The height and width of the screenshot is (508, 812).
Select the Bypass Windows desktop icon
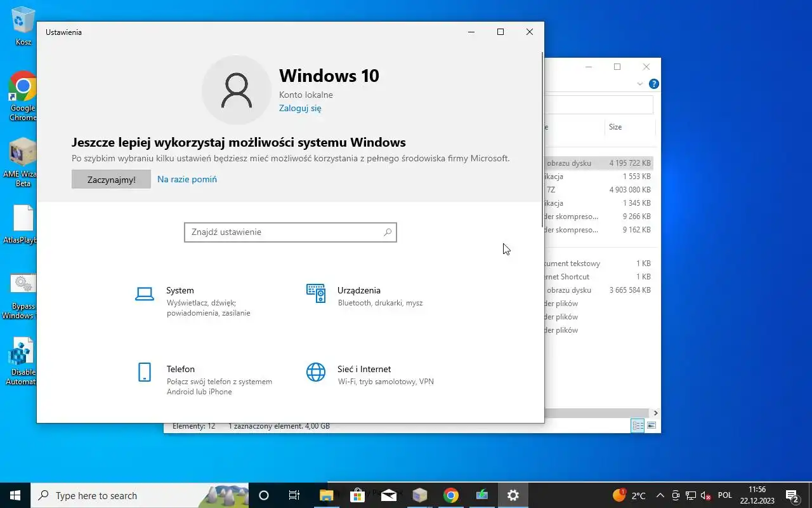click(22, 296)
